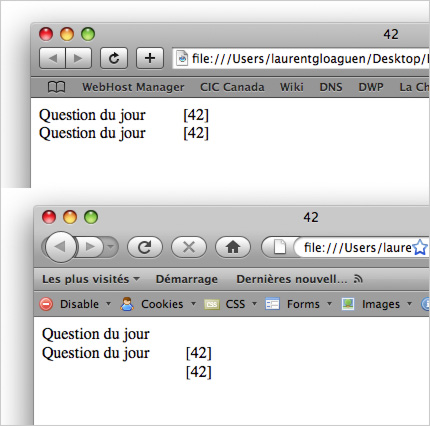Click the page favicon in Safari address bar
Screen dimensions: 430x426
[x=182, y=58]
